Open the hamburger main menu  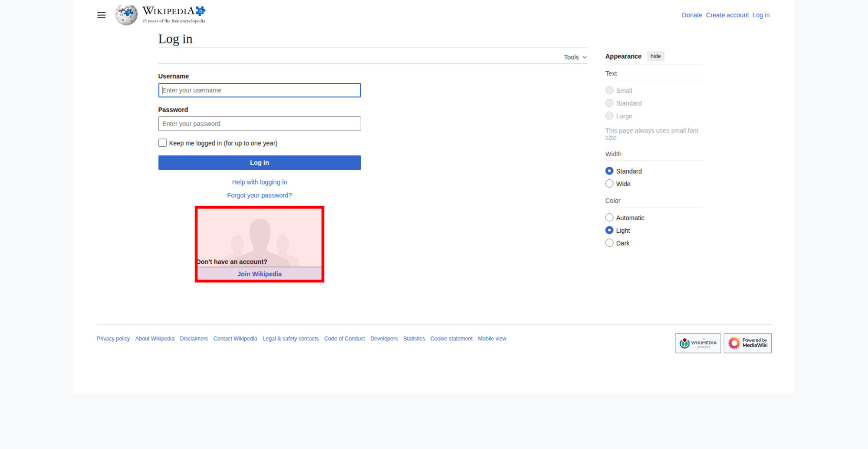[x=101, y=15]
